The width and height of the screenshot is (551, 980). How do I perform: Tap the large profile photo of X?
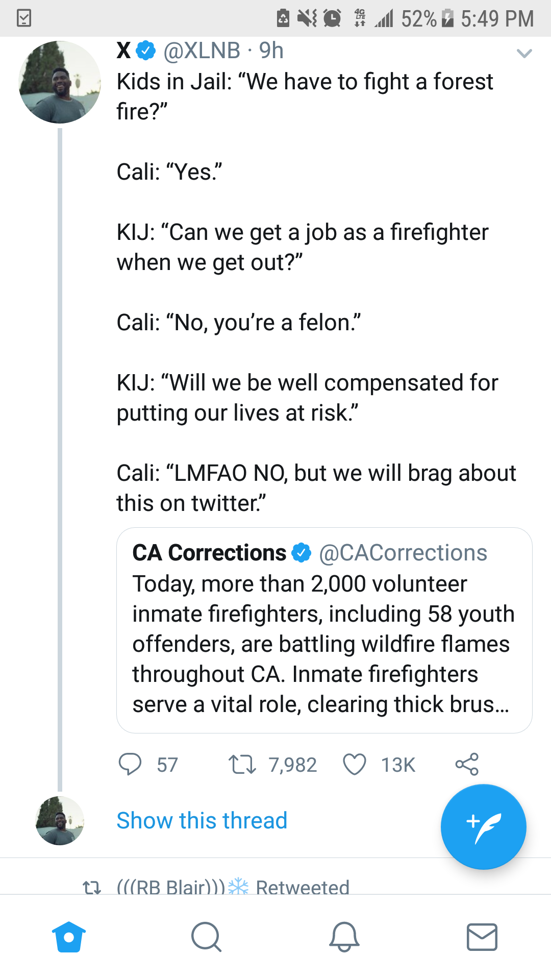(60, 82)
